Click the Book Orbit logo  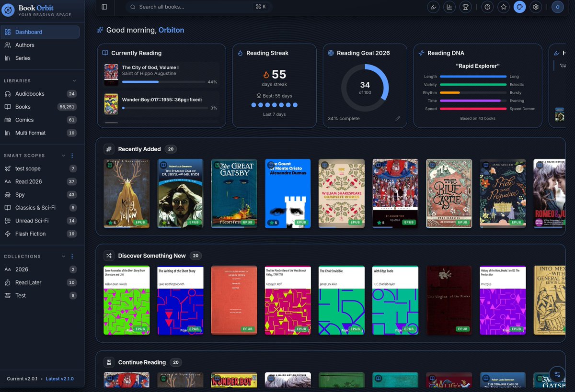coord(8,10)
